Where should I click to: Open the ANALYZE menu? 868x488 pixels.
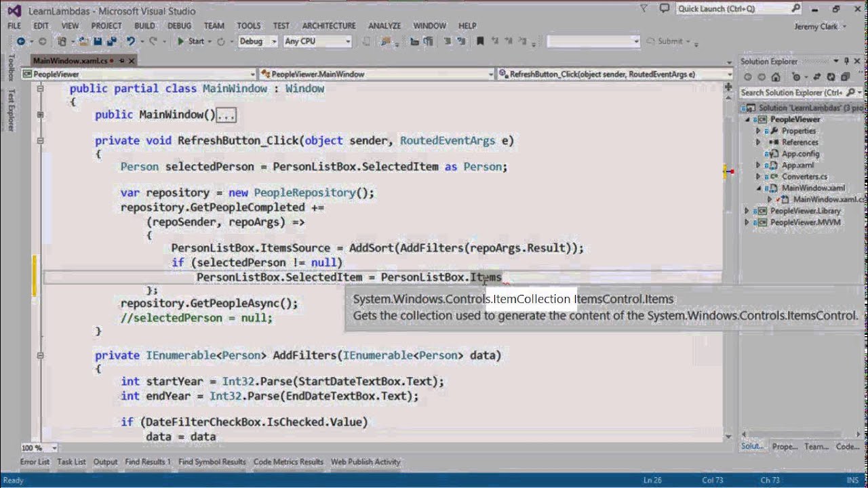[384, 26]
